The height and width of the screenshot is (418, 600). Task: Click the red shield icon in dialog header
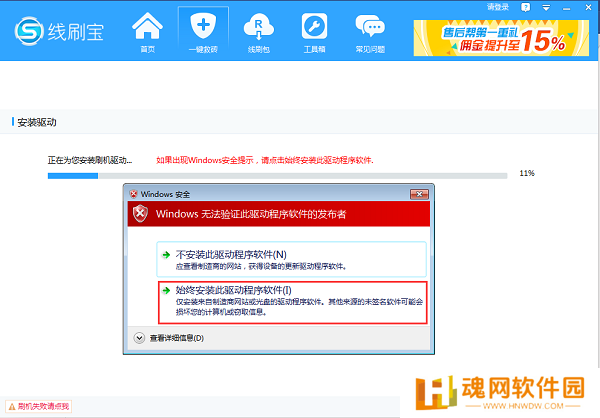(x=140, y=214)
